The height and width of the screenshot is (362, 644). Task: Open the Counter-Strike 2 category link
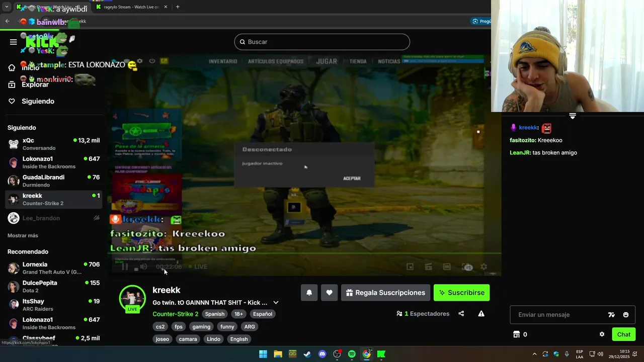pyautogui.click(x=175, y=314)
